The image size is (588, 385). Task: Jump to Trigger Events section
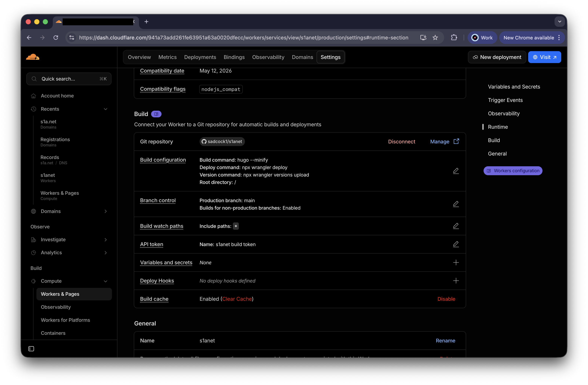(505, 100)
